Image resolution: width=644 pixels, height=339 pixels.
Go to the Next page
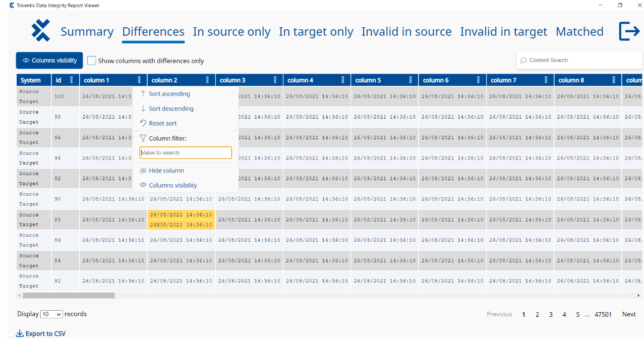(629, 314)
